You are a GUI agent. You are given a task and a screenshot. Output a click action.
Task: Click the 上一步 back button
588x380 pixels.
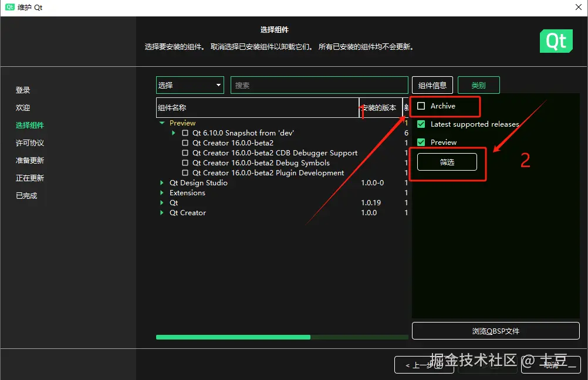pos(424,365)
